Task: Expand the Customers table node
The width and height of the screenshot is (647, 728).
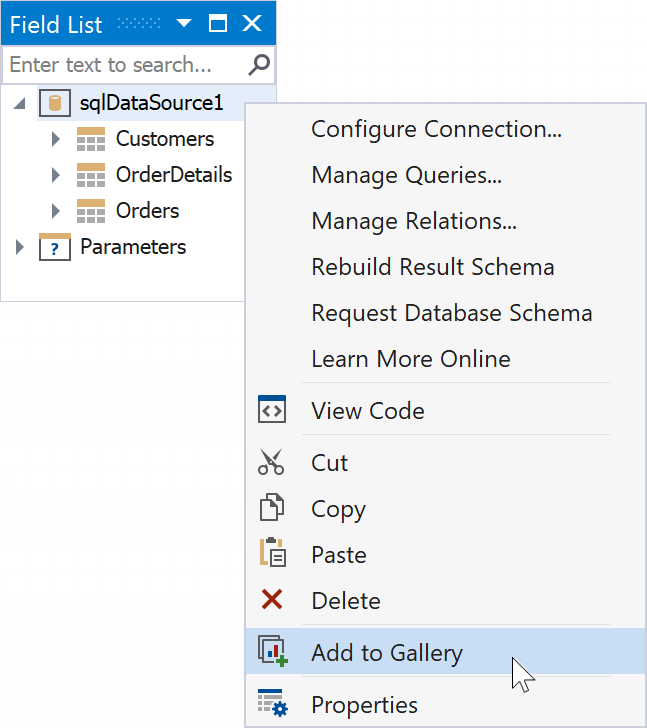Action: tap(56, 139)
